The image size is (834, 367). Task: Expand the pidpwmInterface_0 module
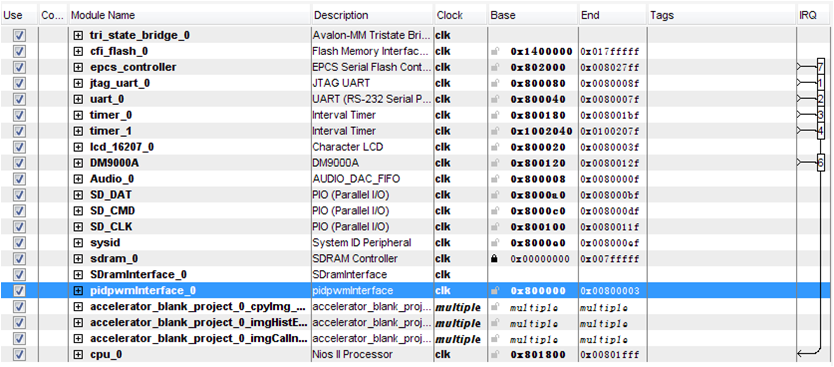[78, 291]
